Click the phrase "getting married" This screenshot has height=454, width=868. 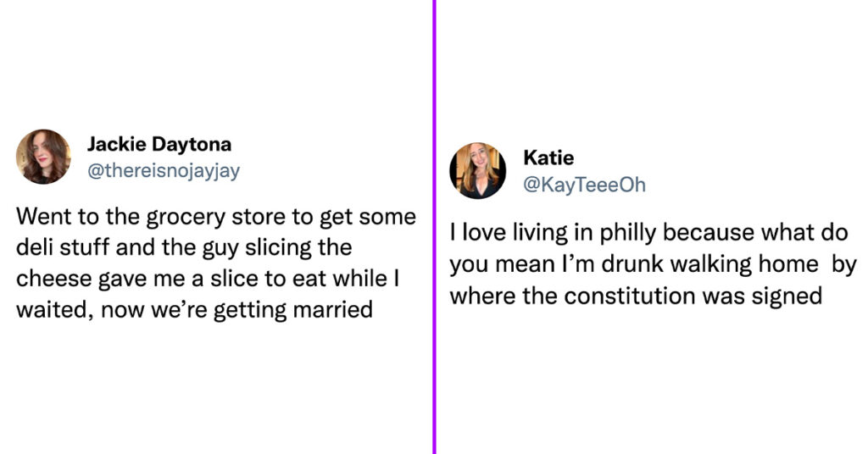(x=292, y=310)
